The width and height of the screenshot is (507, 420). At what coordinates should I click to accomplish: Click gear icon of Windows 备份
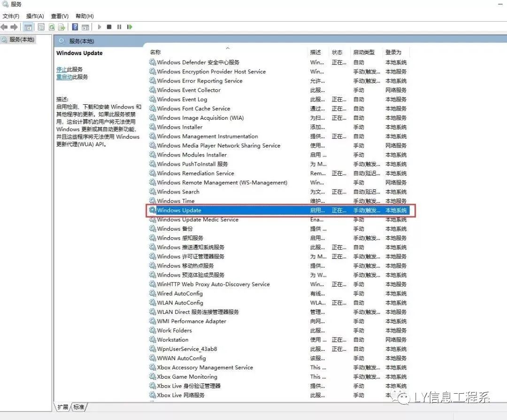click(x=153, y=228)
